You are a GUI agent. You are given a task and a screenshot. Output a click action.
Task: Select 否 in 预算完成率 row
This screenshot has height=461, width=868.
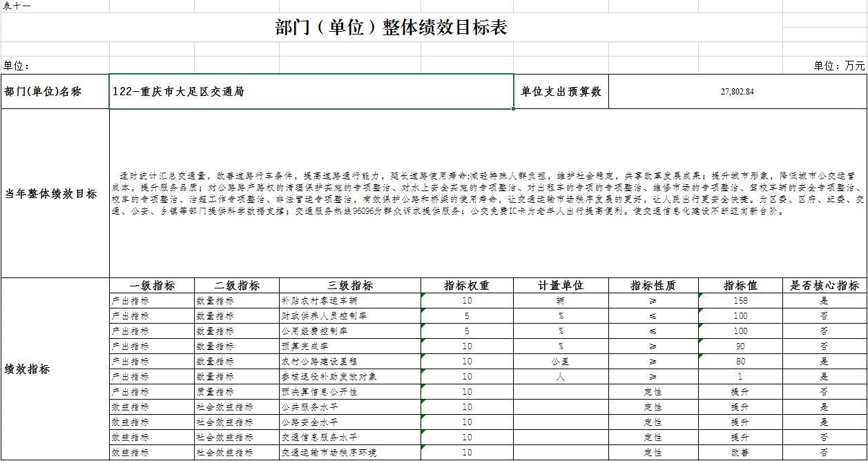point(824,346)
